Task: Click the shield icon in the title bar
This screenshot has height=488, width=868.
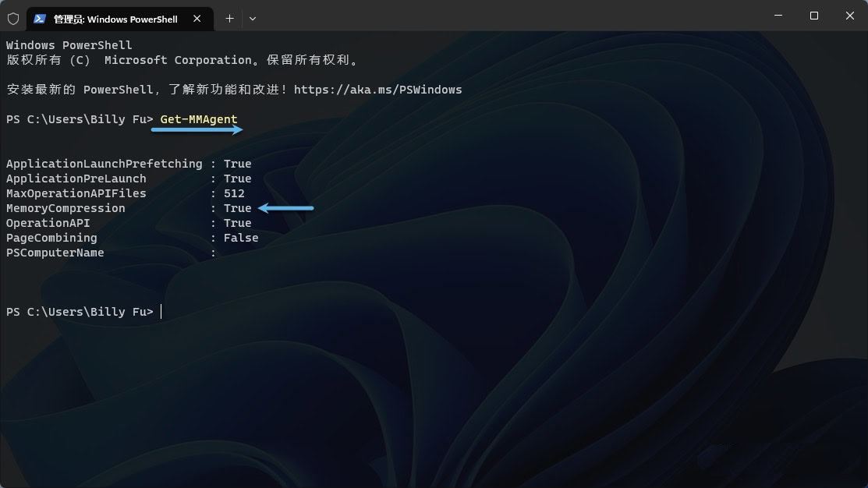Action: [x=13, y=19]
